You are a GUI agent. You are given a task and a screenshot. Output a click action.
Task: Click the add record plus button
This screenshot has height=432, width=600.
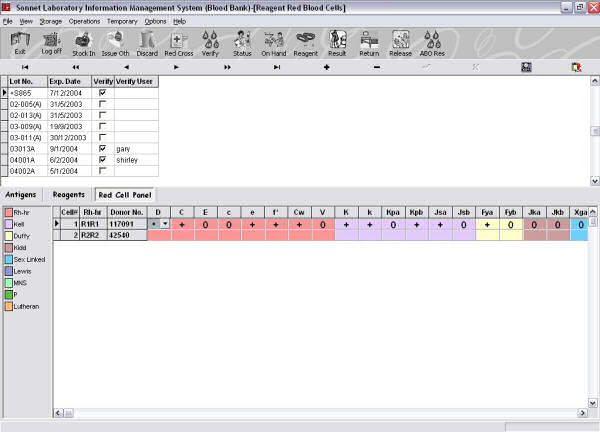(326, 66)
